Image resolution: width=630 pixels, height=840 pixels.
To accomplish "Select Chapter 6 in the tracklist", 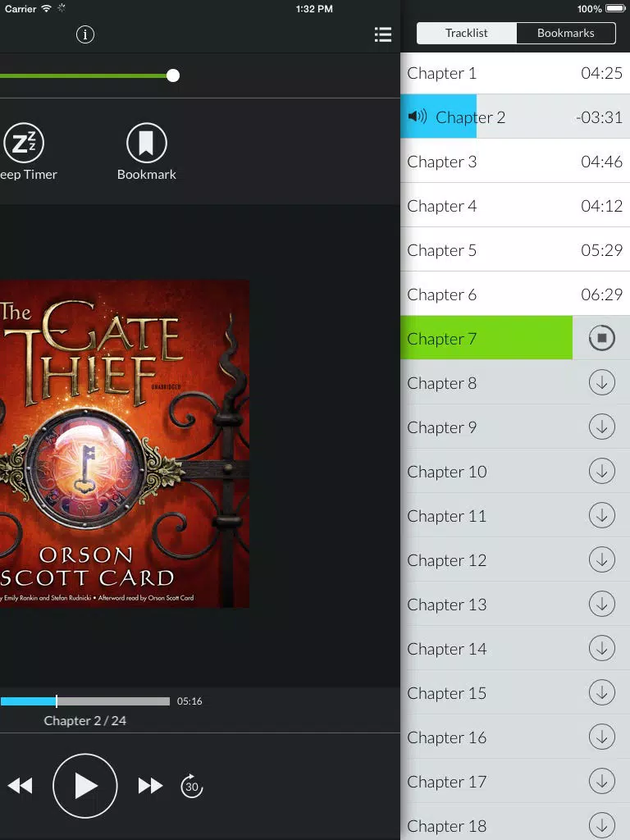I will pyautogui.click(x=515, y=294).
